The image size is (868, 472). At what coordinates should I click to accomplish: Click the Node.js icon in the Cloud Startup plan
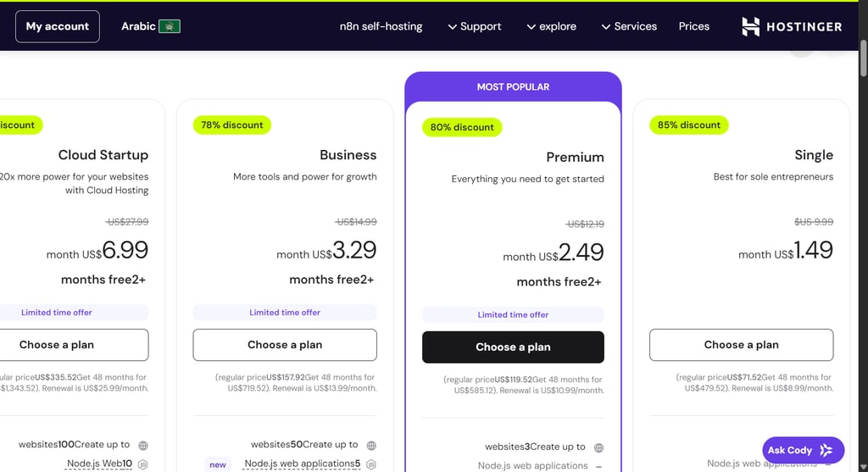(143, 464)
